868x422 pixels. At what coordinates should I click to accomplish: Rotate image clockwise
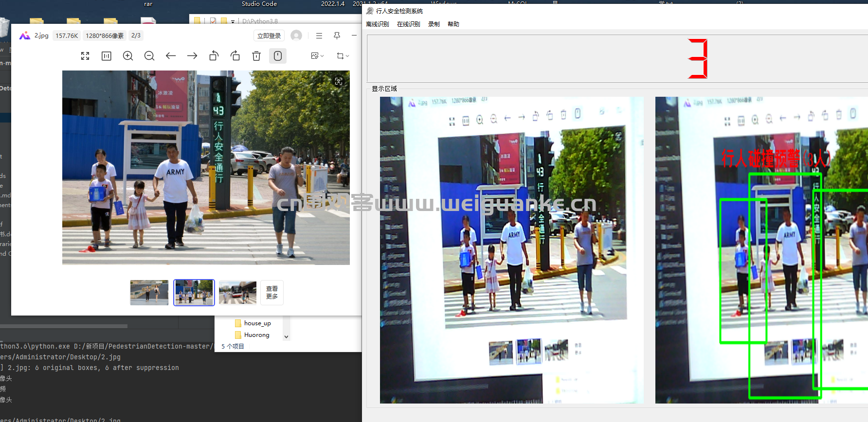235,56
